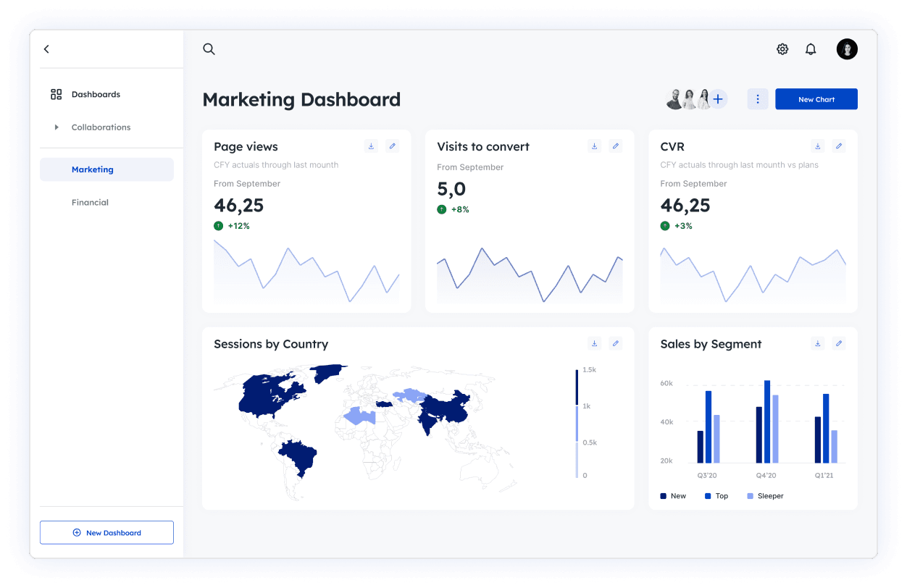The image size is (907, 588).
Task: Download the Page views chart
Action: click(371, 146)
